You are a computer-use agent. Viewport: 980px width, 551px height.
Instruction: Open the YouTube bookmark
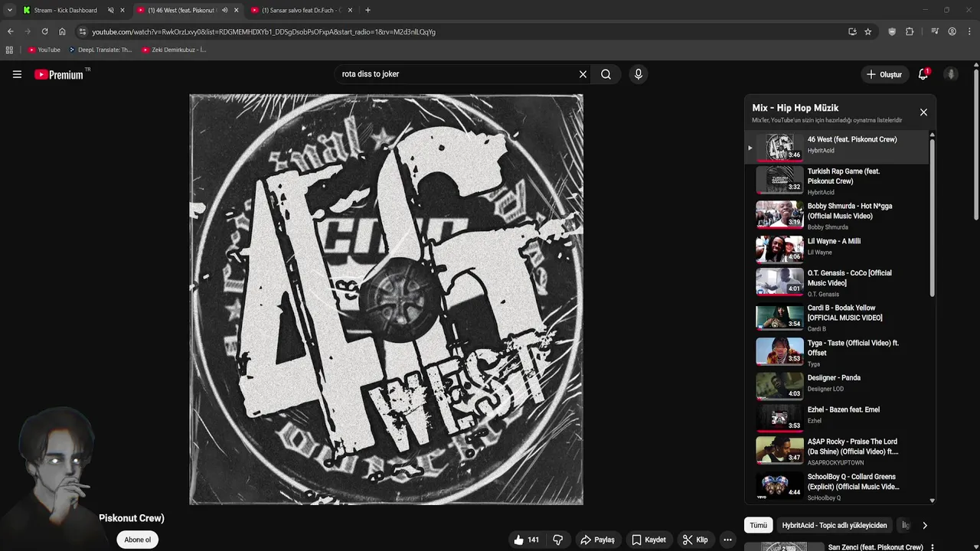[44, 50]
